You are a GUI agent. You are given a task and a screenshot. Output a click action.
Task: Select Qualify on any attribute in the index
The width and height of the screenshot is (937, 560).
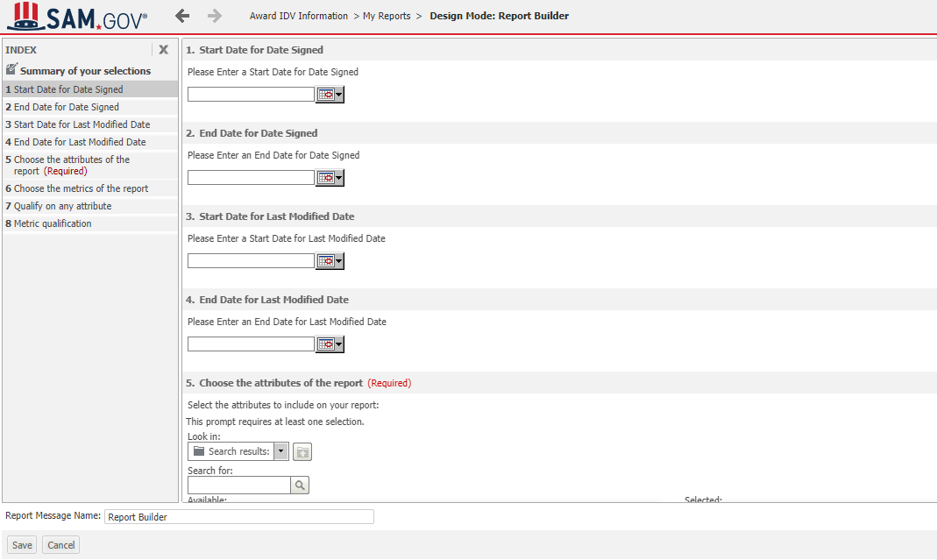[x=63, y=205]
